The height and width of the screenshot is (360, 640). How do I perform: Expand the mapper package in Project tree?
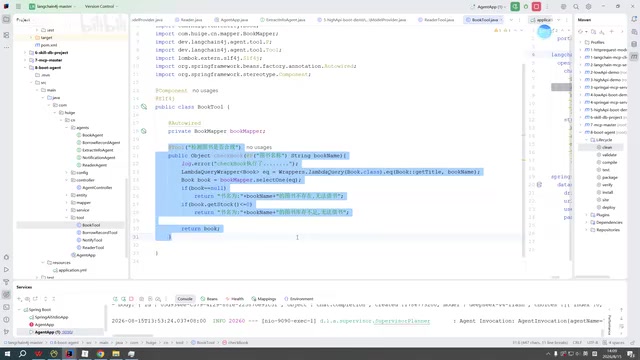click(67, 202)
